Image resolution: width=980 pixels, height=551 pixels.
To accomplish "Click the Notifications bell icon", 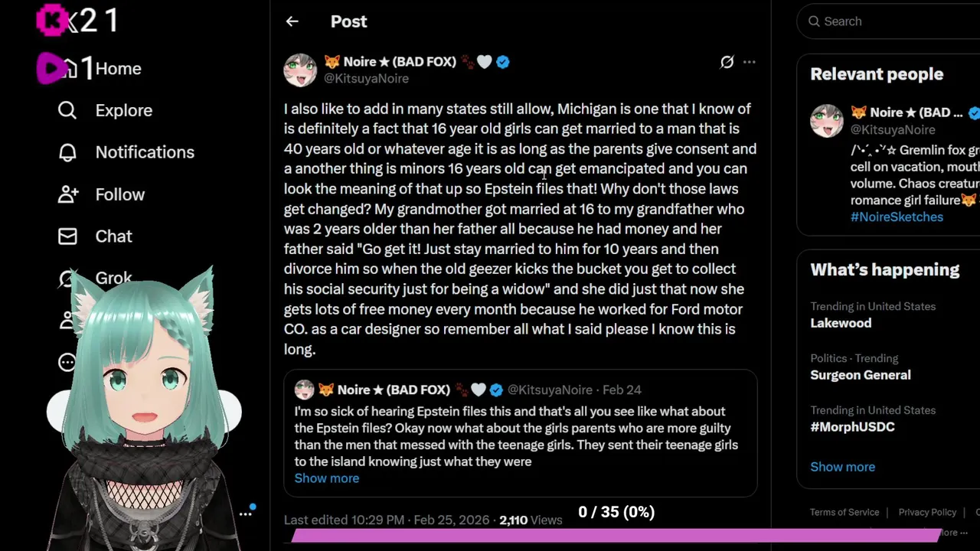I will 67,152.
